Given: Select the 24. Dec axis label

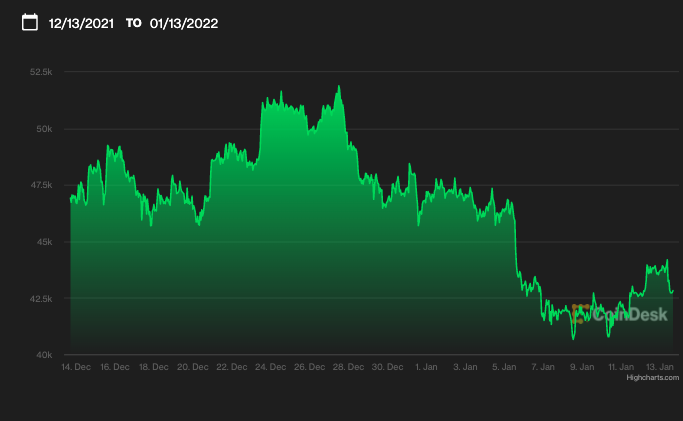Looking at the screenshot, I should tap(270, 367).
